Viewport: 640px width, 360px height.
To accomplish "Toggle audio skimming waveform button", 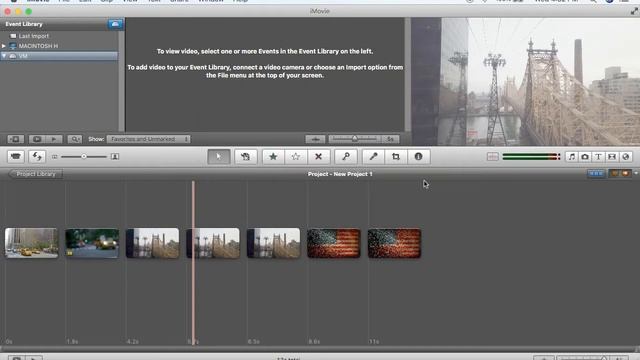I will 493,157.
